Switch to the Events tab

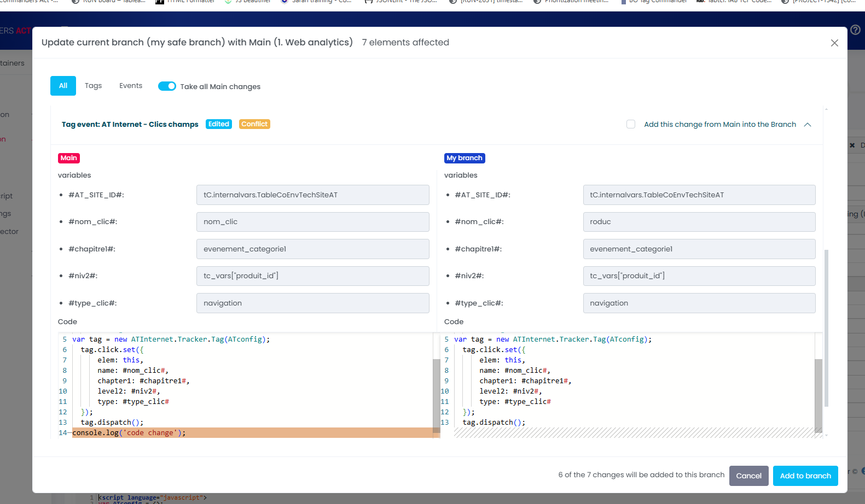131,86
